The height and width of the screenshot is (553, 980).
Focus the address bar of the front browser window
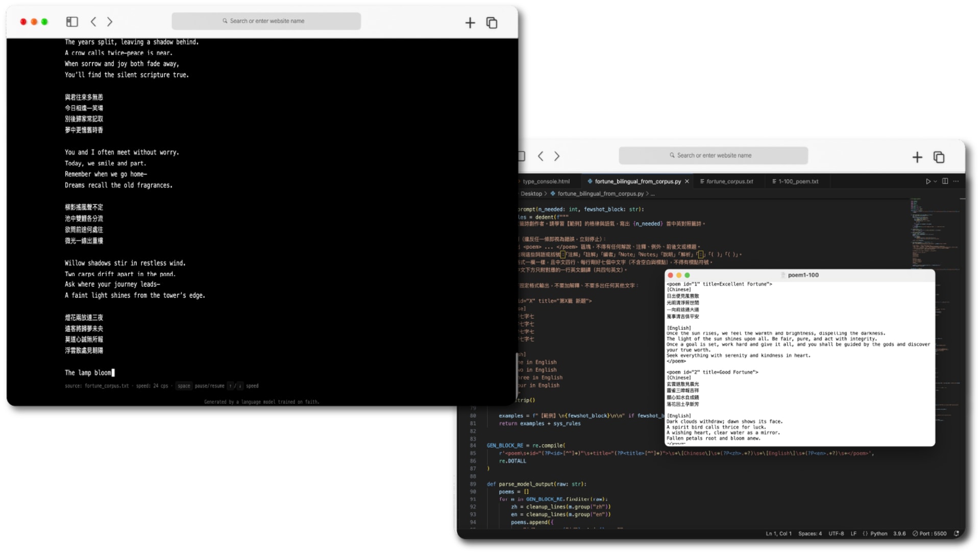(x=266, y=21)
